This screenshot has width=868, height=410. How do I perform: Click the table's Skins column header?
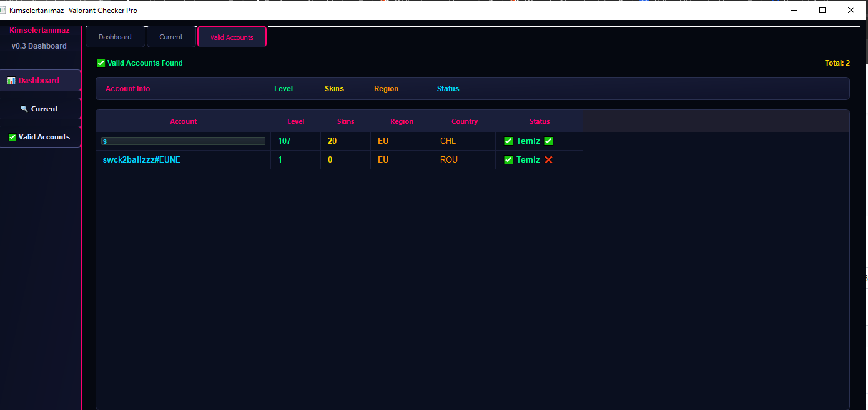point(346,121)
